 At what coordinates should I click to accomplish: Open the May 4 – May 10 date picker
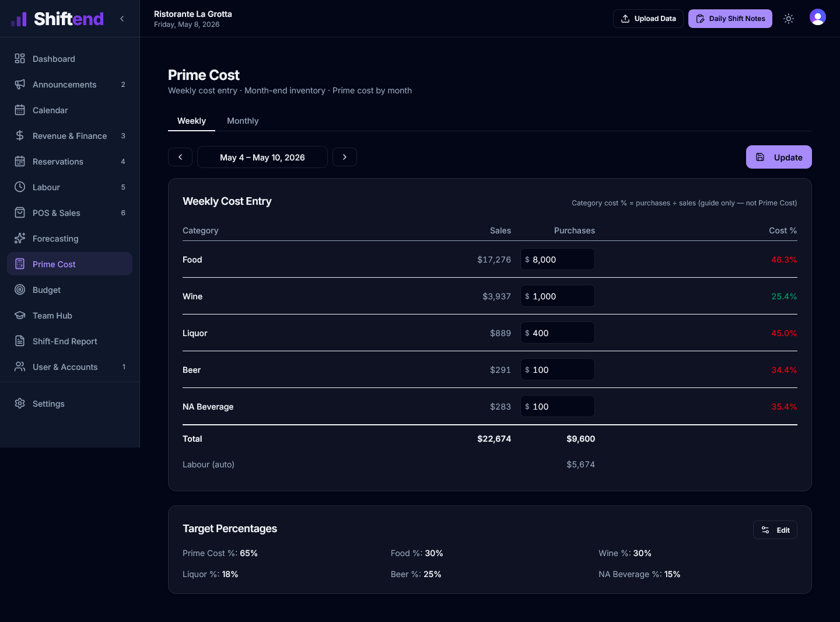click(262, 157)
